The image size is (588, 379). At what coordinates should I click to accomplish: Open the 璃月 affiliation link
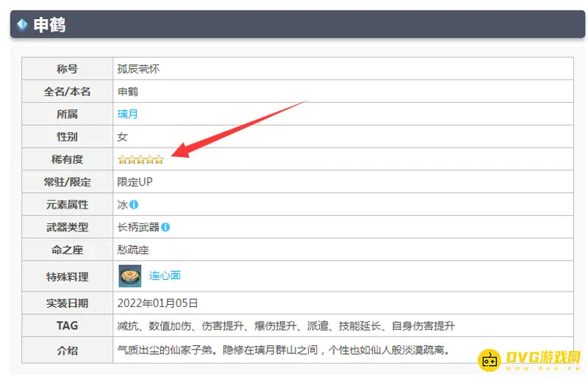pos(127,114)
